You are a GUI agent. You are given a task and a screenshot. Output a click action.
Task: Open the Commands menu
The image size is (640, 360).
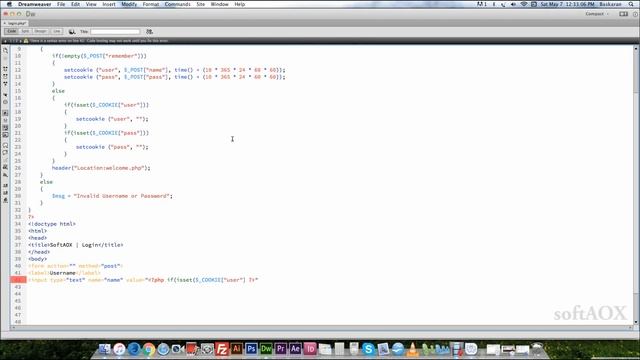coord(178,4)
